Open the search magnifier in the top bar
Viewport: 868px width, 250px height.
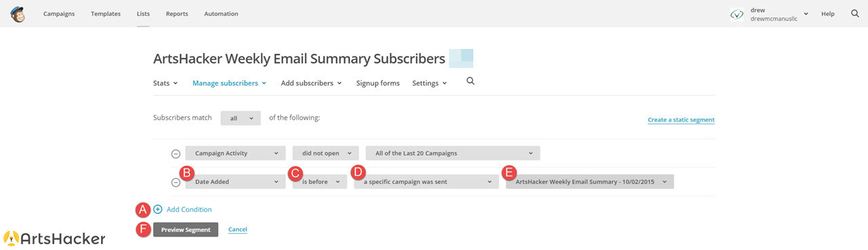pos(855,14)
